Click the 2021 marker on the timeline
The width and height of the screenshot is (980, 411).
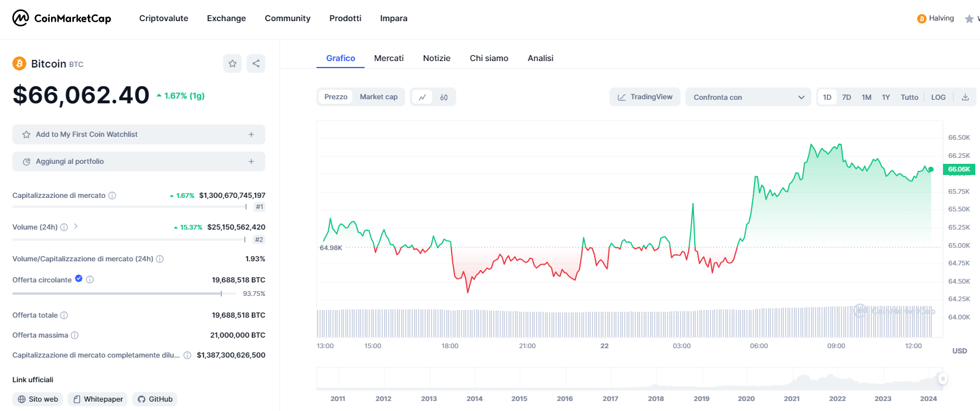click(792, 399)
